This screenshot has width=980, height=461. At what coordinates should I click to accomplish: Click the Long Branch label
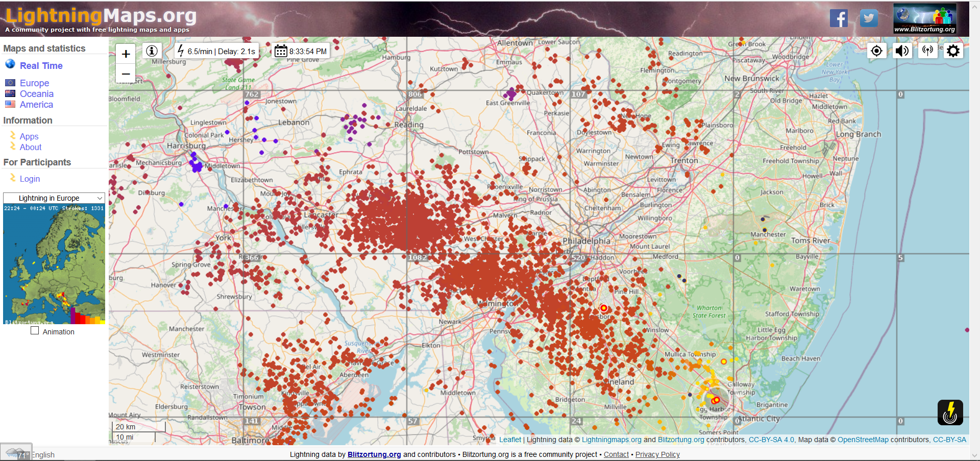pos(859,134)
